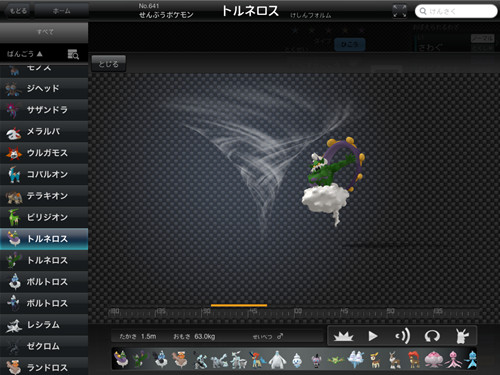Image resolution: width=500 pixels, height=375 pixels.
Task: Play the model animation
Action: pos(373,336)
